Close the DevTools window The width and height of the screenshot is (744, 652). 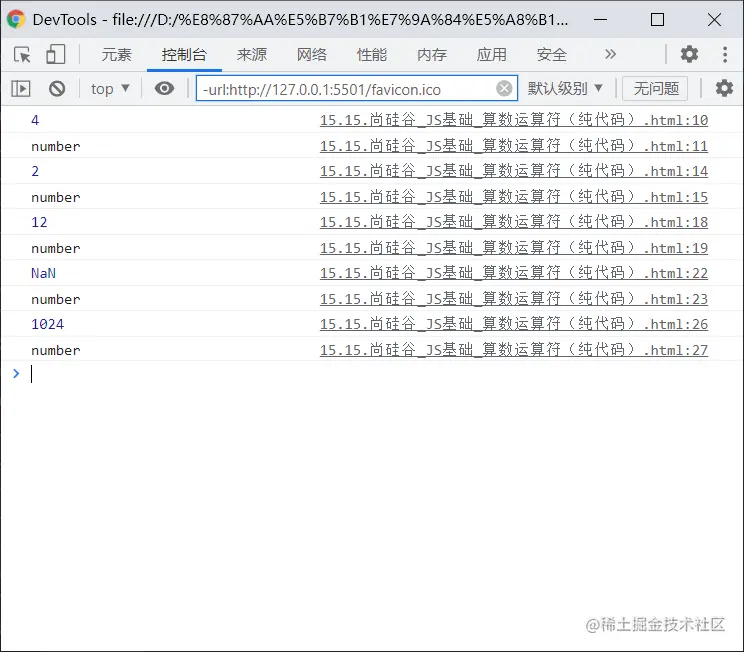pos(714,19)
